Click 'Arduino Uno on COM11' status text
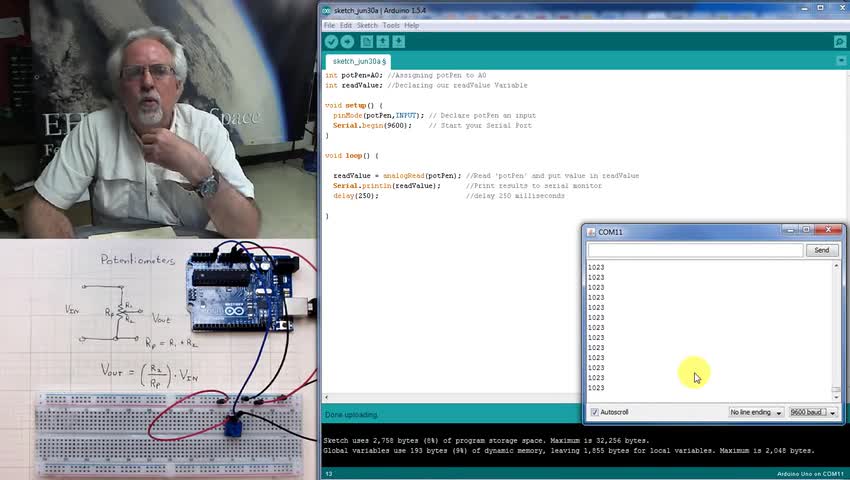The height and width of the screenshot is (480, 850). click(x=810, y=474)
